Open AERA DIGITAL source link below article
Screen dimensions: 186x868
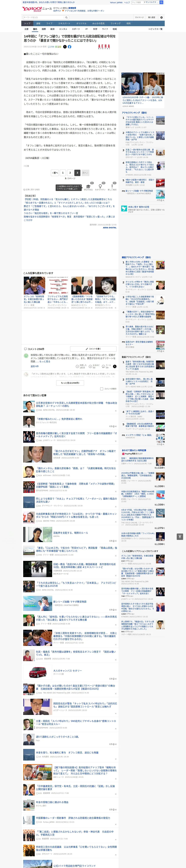tap(110, 228)
